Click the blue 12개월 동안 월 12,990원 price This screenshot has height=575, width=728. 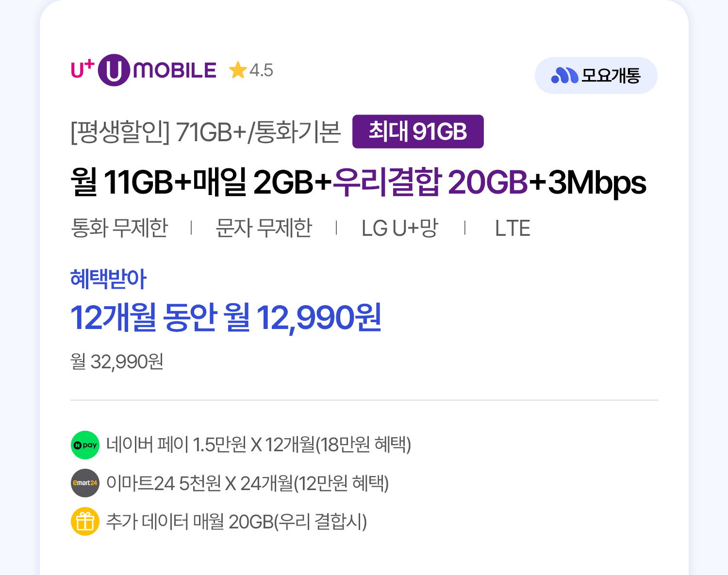click(x=226, y=318)
